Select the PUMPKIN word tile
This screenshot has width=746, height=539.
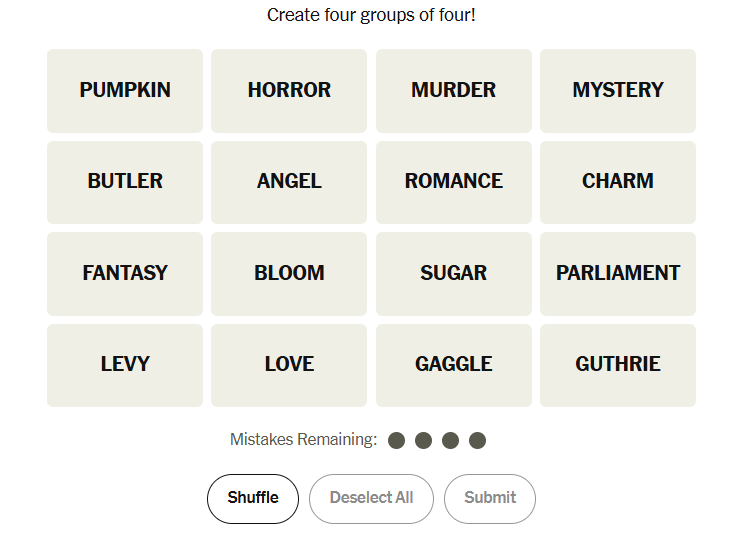125,90
